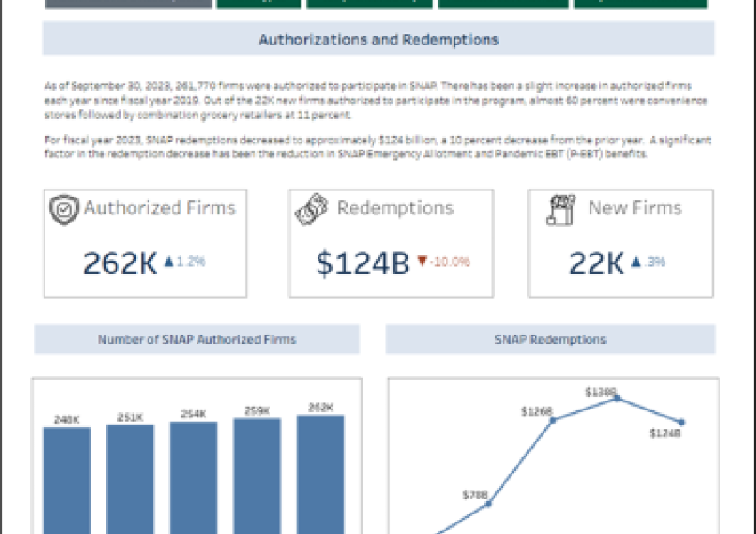Click the '254K' label above its bar
This screenshot has width=756, height=534.
pyautogui.click(x=193, y=414)
